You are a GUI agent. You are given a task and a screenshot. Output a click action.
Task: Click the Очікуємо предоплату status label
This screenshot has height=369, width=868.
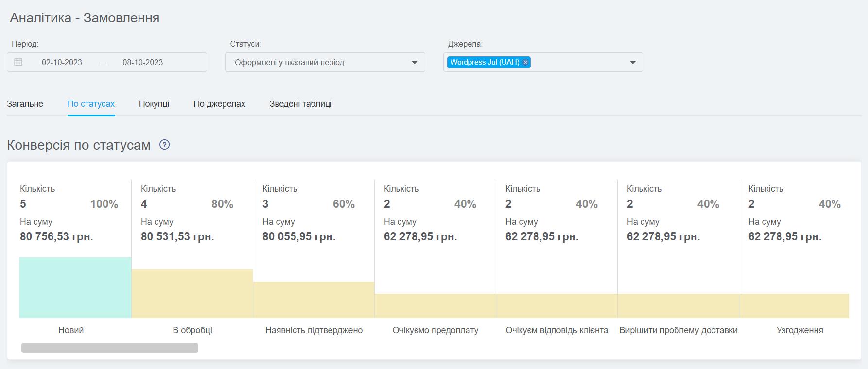435,330
